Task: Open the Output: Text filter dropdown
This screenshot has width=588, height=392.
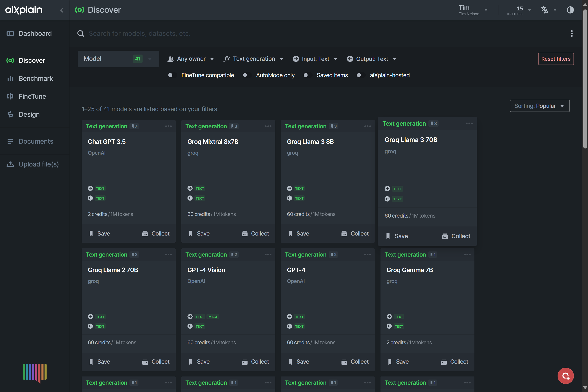Action: [x=372, y=59]
